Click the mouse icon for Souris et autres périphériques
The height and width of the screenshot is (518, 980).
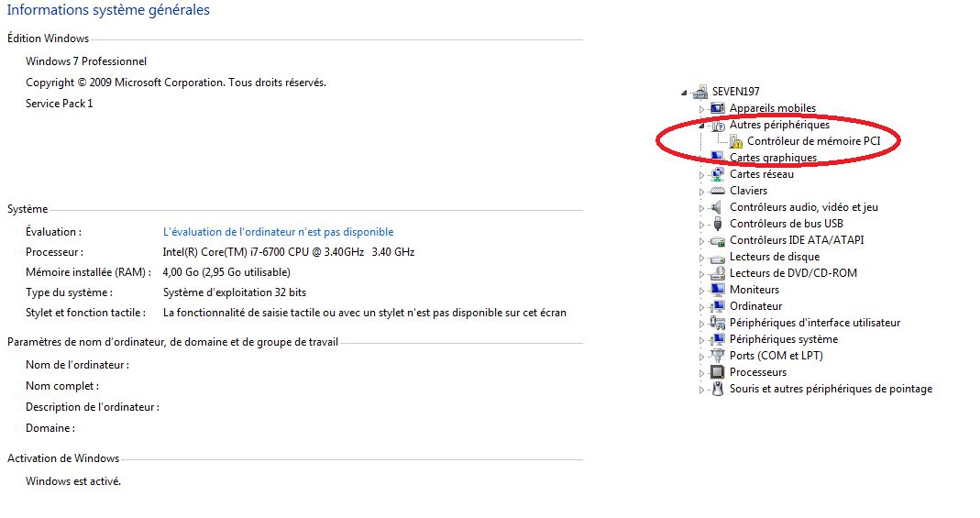pyautogui.click(x=718, y=389)
